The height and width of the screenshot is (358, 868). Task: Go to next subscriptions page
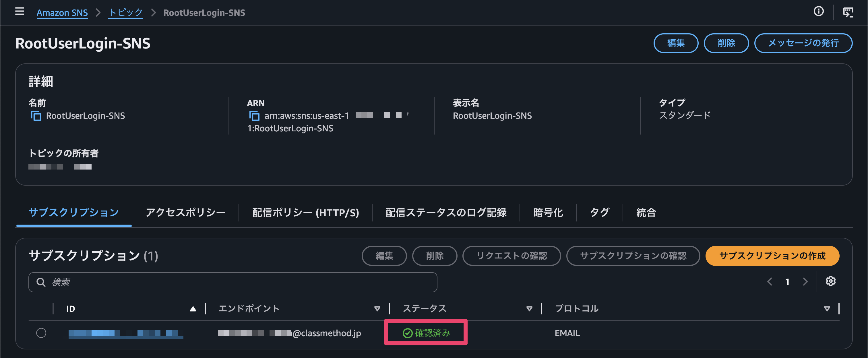[805, 281]
